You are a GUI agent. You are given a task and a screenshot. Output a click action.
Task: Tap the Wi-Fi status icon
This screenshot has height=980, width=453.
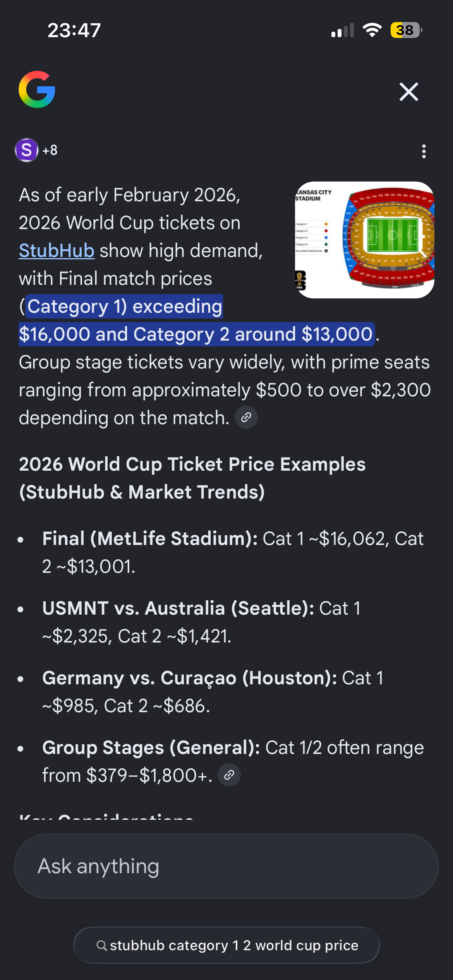click(372, 30)
